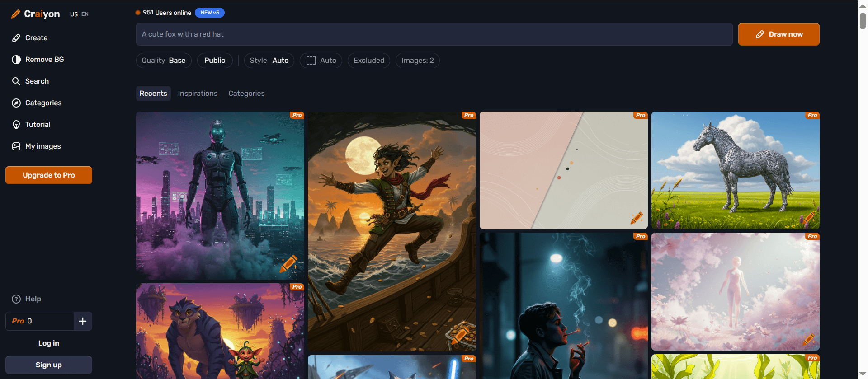Click the Remove BG half-circle icon
868x379 pixels.
[x=16, y=60]
